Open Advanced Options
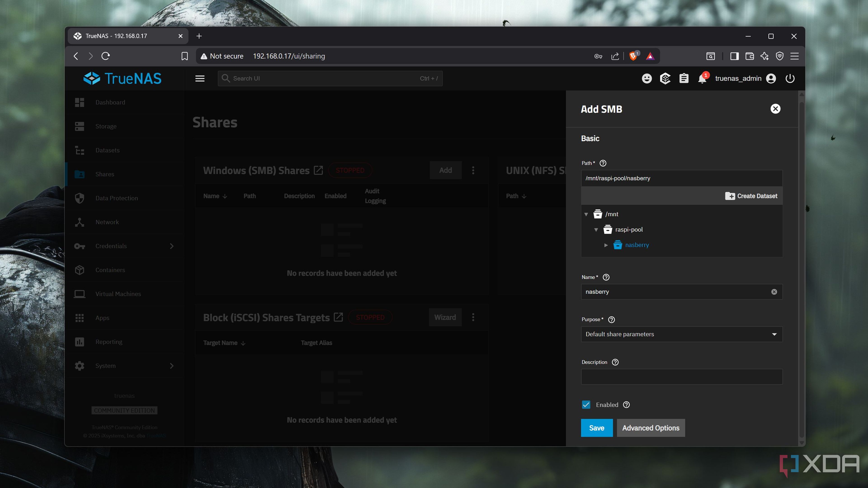This screenshot has height=488, width=868. [651, 428]
